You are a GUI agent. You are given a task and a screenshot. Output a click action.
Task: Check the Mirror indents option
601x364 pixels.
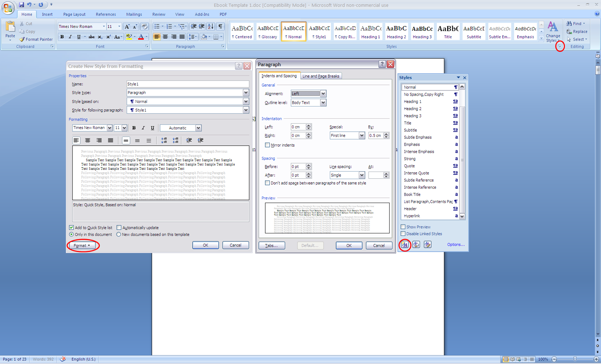267,145
